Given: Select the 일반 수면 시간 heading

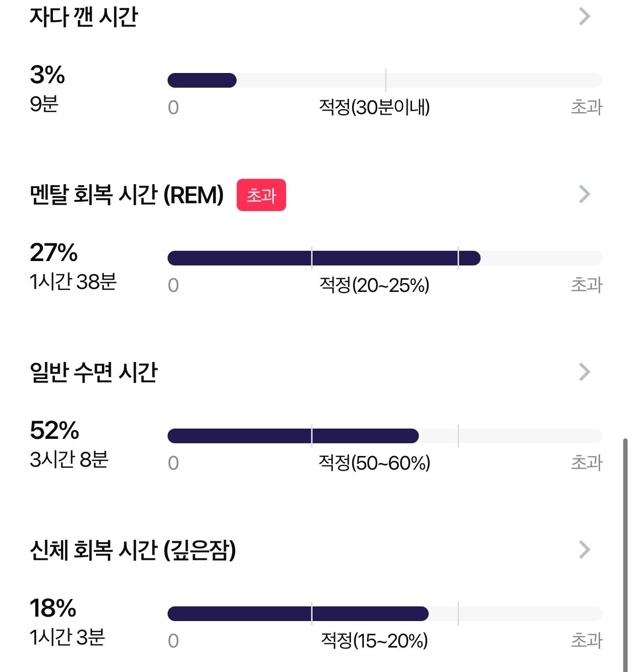Looking at the screenshot, I should 94,372.
